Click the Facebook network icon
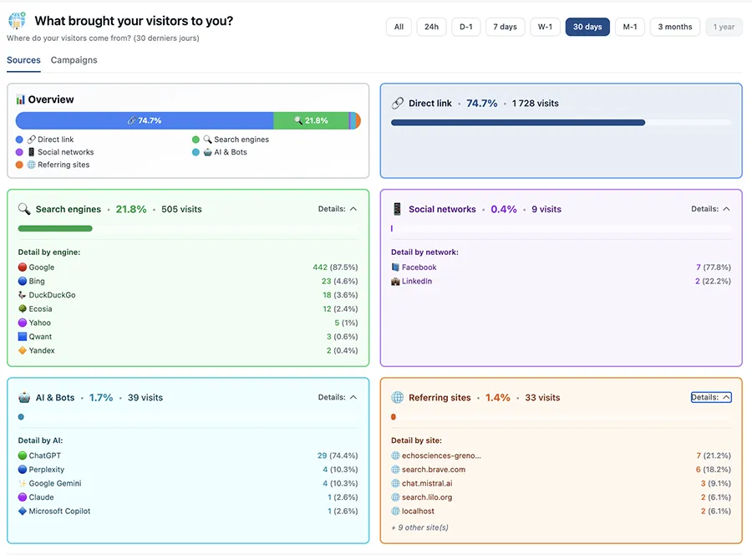752x560 pixels. click(395, 267)
